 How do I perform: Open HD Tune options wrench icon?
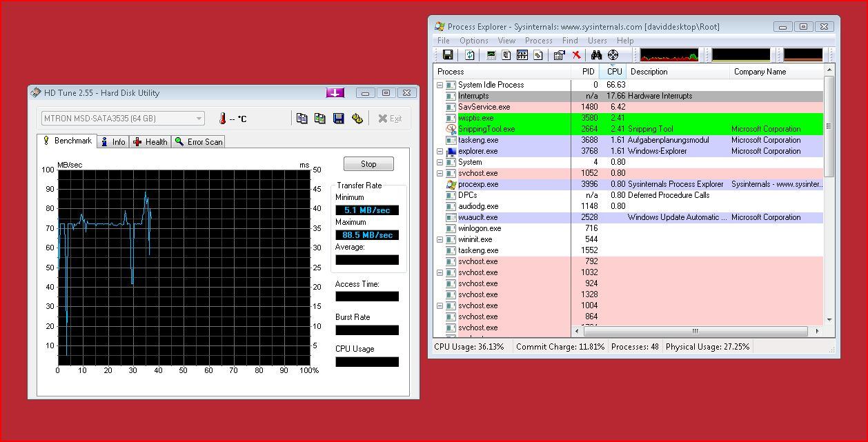357,119
